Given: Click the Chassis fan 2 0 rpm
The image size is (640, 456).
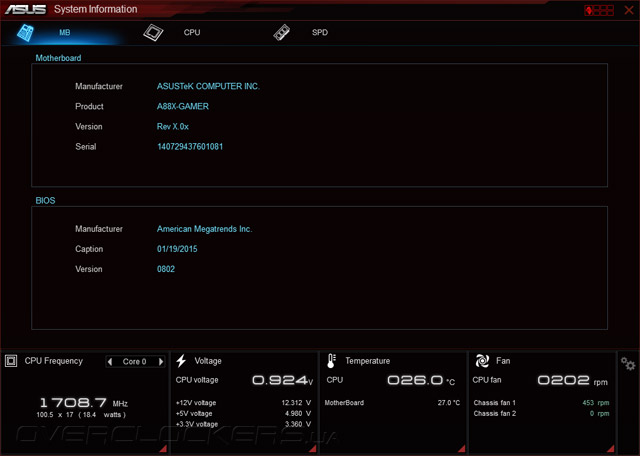Looking at the screenshot, I should 599,414.
